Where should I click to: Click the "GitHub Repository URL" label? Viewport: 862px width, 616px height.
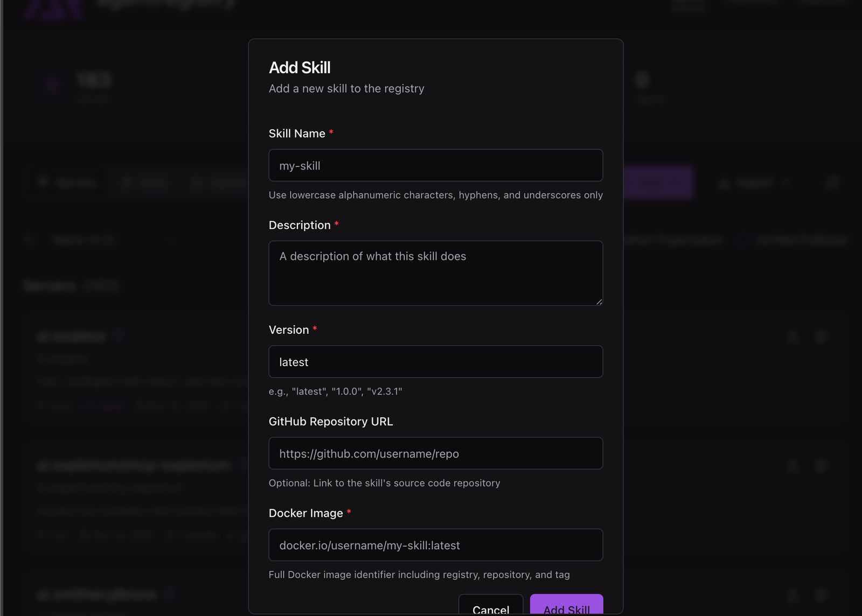331,422
